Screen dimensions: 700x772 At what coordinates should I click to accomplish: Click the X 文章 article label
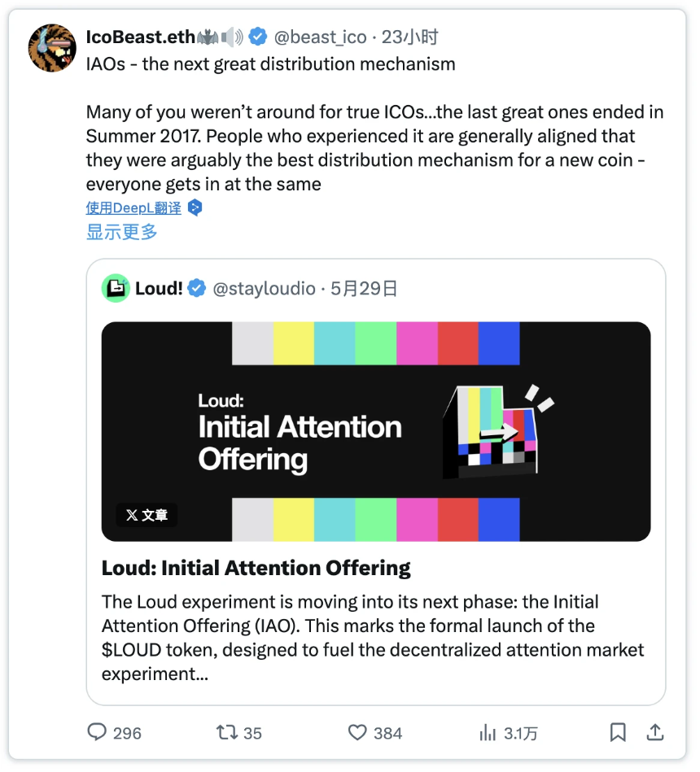pyautogui.click(x=147, y=515)
